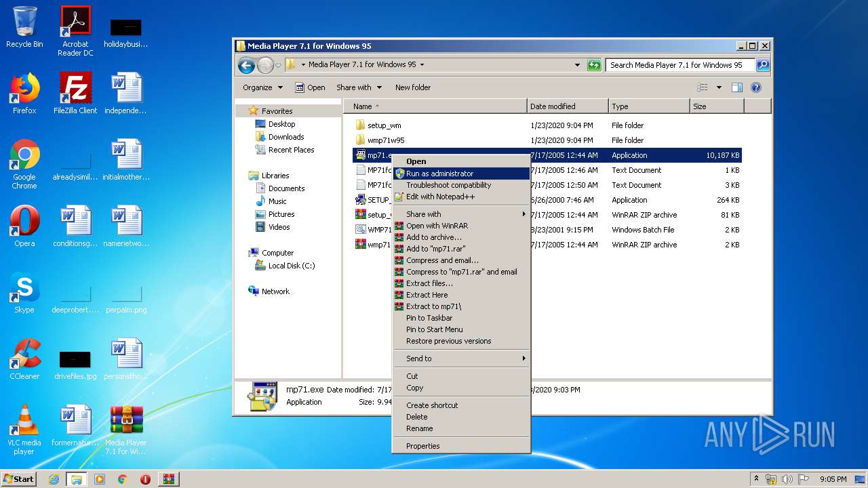Show the preview pane button
868x488 pixels.
click(737, 87)
